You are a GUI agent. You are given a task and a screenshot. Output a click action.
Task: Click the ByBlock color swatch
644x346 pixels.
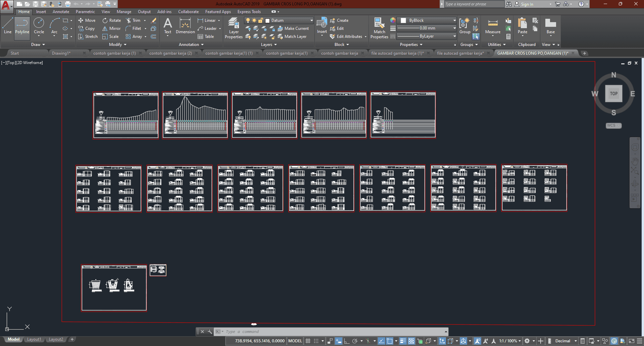[x=404, y=20]
